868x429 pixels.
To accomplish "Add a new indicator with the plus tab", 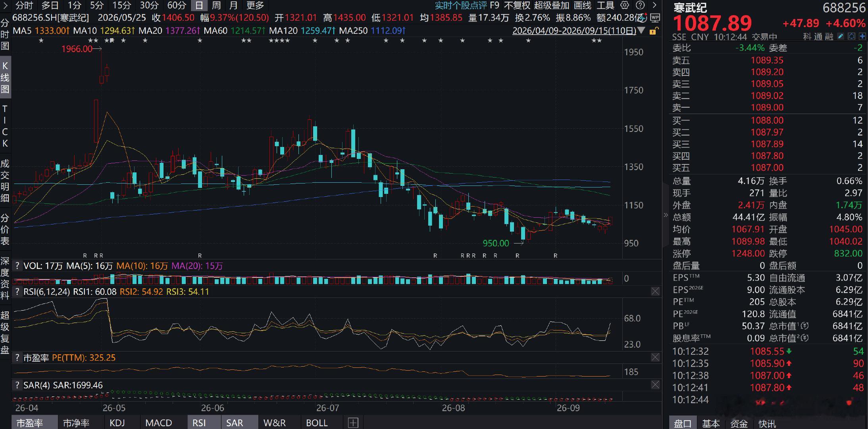I will [353, 423].
